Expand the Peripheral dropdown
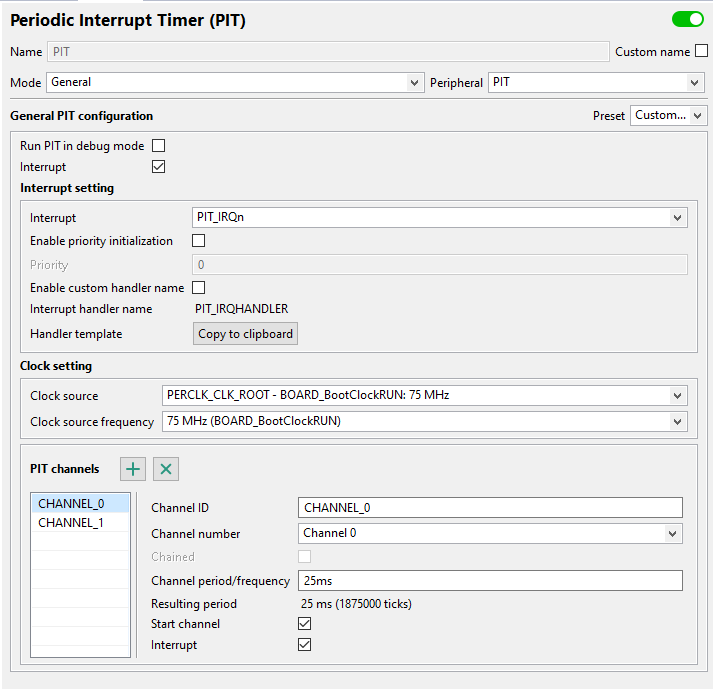The height and width of the screenshot is (689, 713). pos(595,82)
